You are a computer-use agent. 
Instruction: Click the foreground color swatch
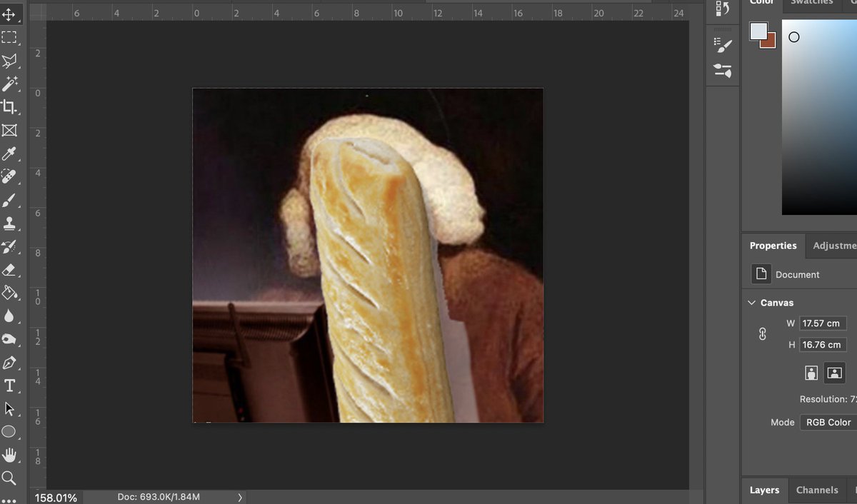point(758,31)
